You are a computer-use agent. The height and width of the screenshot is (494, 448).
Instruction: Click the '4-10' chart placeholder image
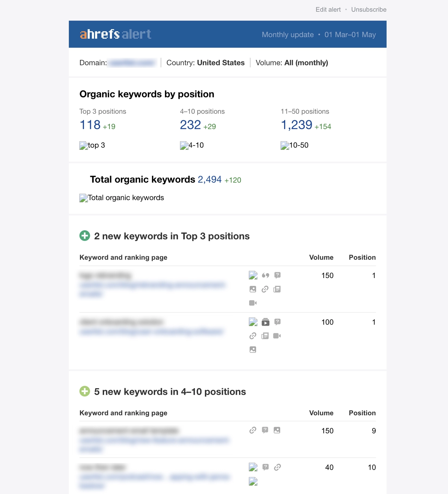[x=192, y=145]
